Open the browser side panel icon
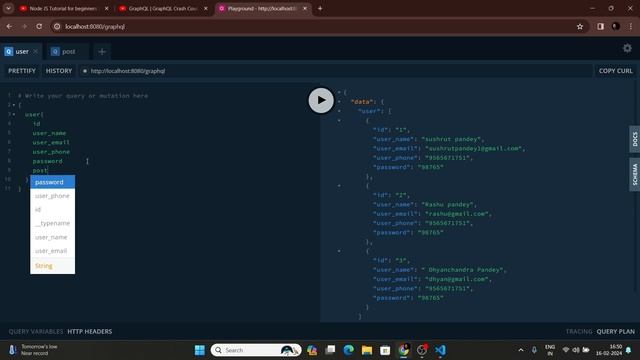Image resolution: width=640 pixels, height=360 pixels. click(600, 27)
